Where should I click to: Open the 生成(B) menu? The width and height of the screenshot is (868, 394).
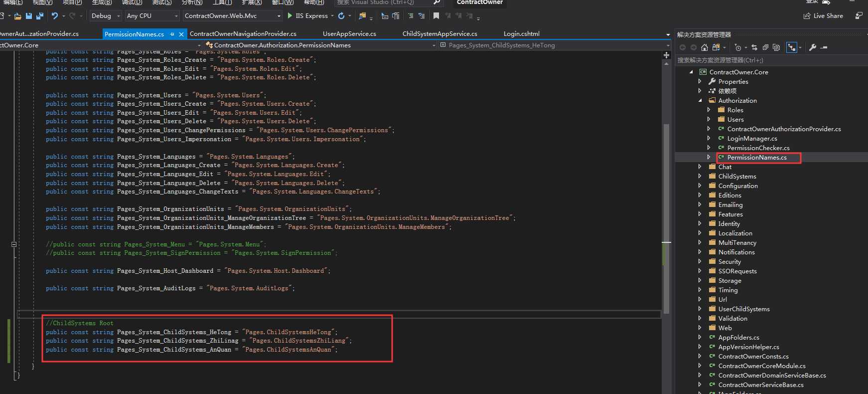tap(102, 2)
